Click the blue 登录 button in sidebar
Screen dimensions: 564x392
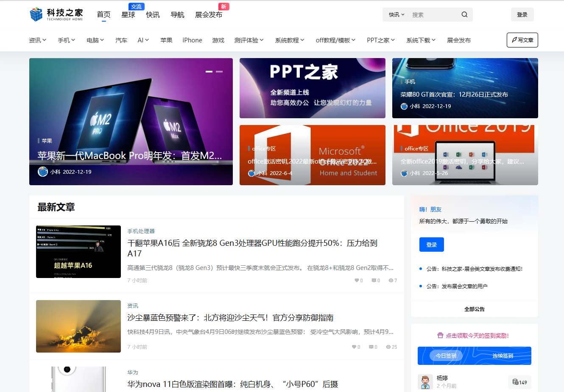point(432,245)
